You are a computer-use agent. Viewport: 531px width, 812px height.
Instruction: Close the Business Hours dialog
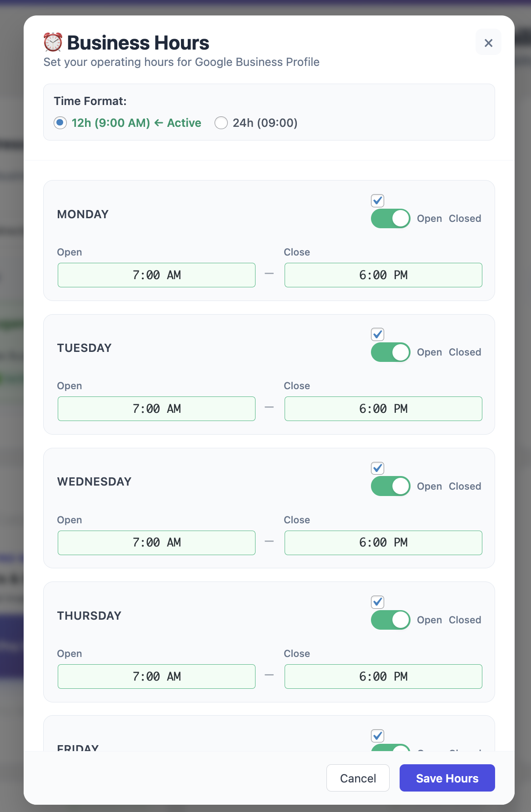[x=488, y=42]
